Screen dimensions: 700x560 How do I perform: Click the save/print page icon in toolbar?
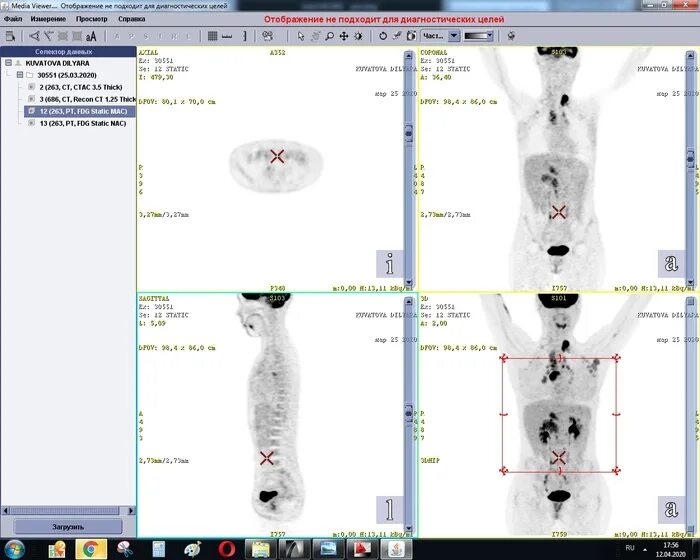click(10, 36)
